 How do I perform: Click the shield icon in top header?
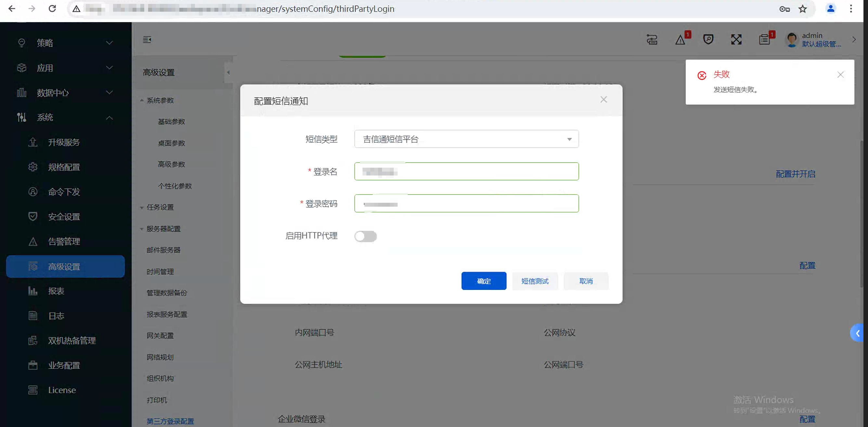tap(708, 39)
